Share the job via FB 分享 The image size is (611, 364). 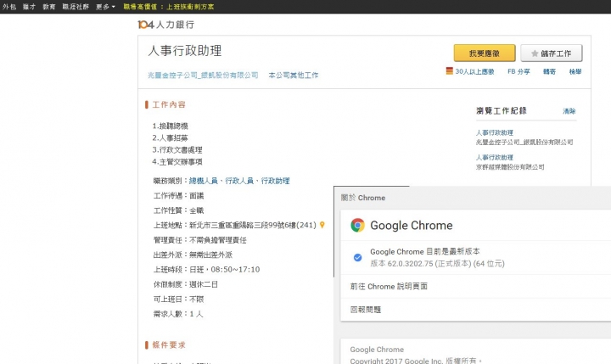pyautogui.click(x=519, y=72)
